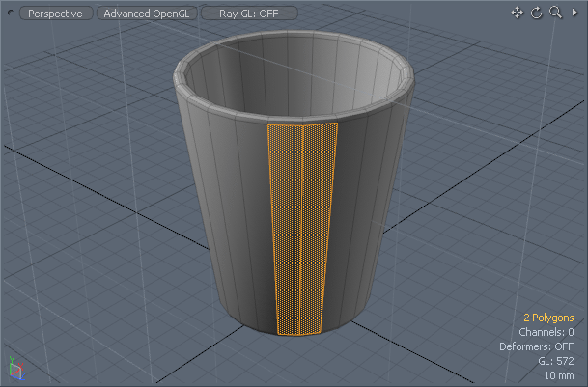Click the 'Deformers: OFF' status text
The image size is (588, 387).
pos(536,346)
